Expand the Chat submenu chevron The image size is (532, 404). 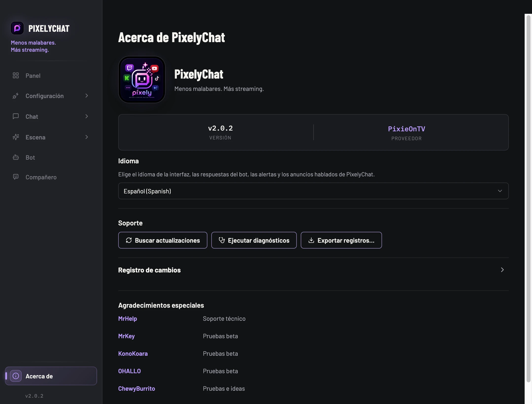[x=86, y=116]
